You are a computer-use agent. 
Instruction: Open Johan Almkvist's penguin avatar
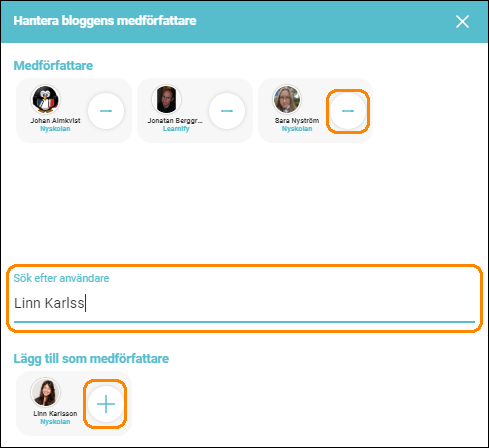tap(46, 99)
